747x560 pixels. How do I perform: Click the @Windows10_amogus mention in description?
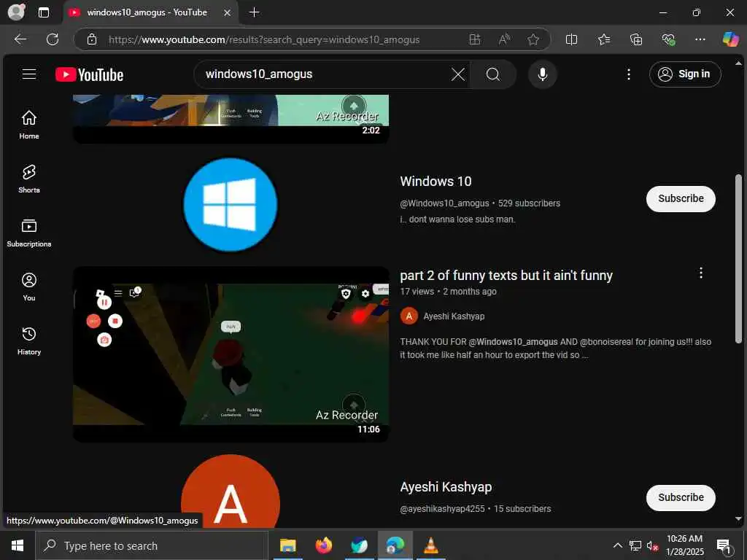(513, 342)
